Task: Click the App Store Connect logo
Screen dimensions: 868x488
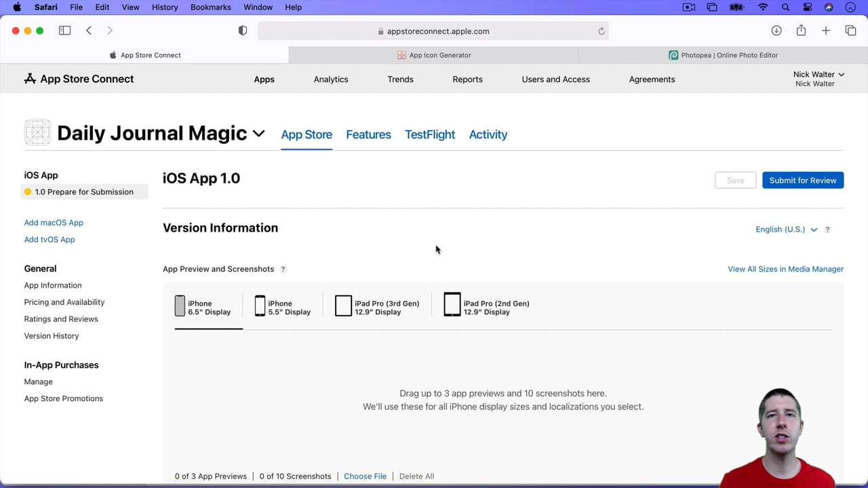Action: point(79,79)
